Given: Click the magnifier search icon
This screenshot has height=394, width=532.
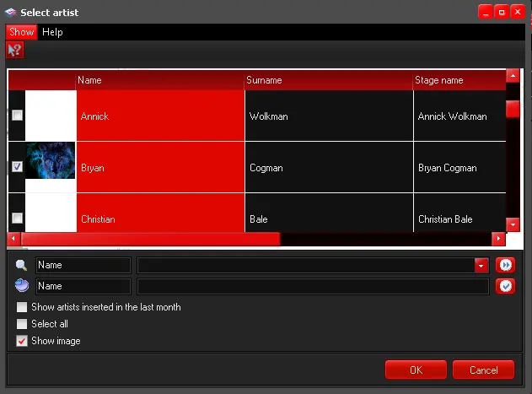Looking at the screenshot, I should coord(22,265).
